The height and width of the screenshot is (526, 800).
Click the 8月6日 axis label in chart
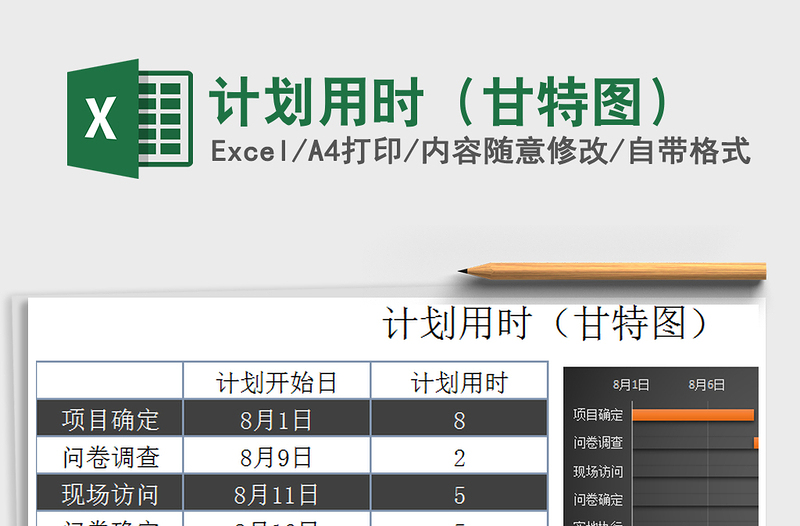pyautogui.click(x=707, y=385)
